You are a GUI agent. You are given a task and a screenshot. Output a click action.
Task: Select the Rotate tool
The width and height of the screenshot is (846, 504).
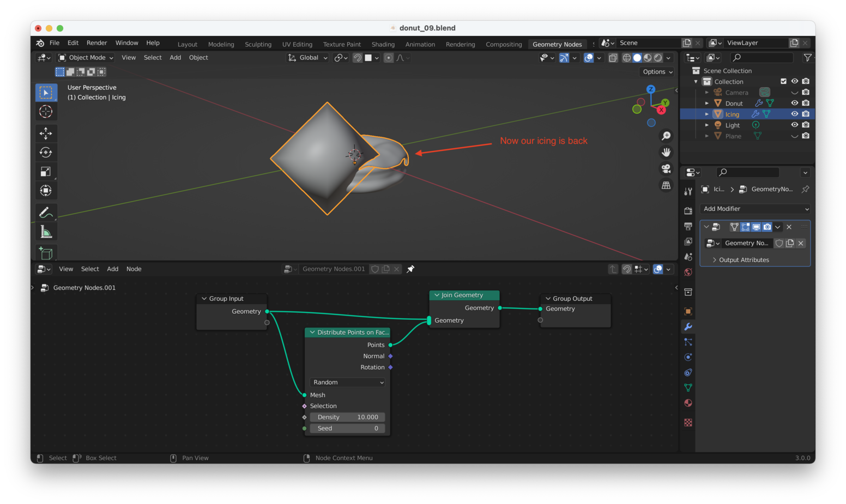point(46,153)
